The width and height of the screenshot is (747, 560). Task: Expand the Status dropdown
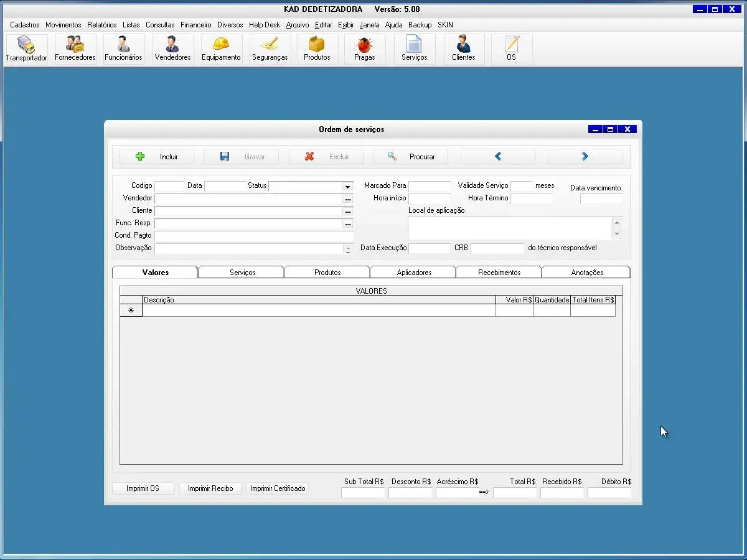tap(347, 186)
